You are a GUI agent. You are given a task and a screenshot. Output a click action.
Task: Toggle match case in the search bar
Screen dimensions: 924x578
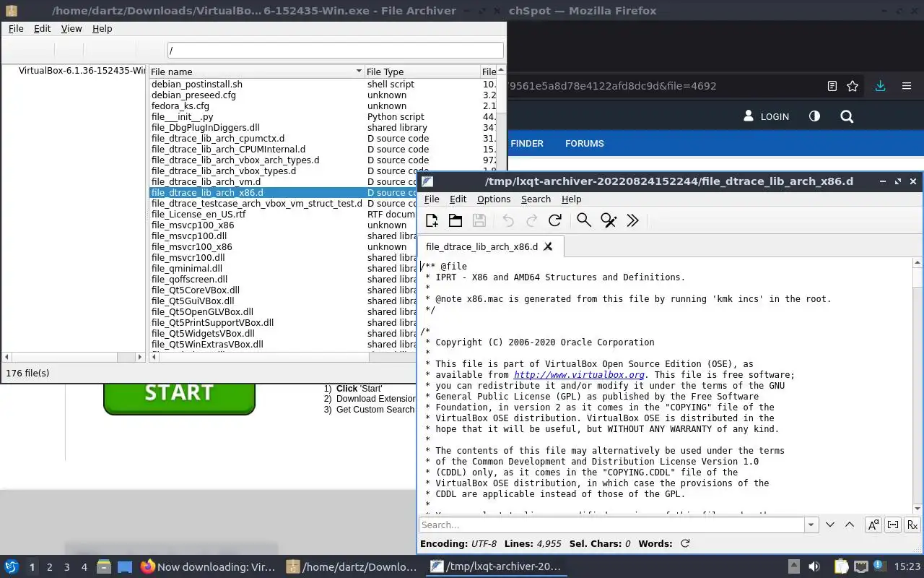coord(873,525)
